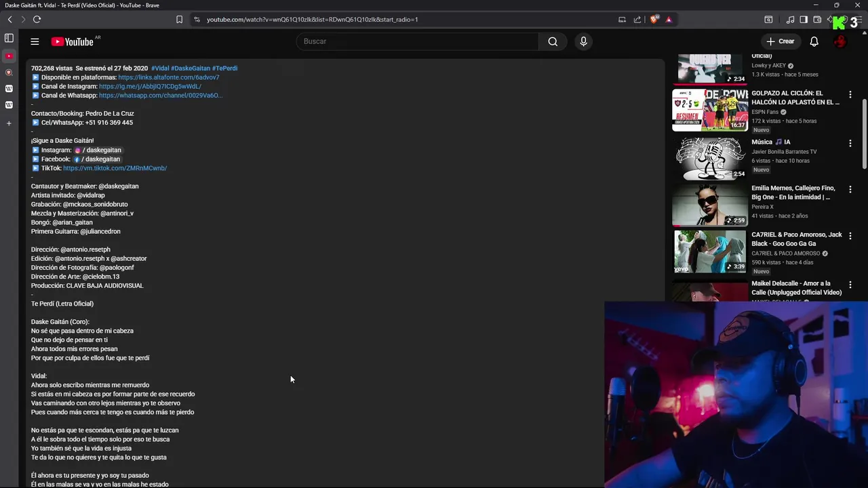Image resolution: width=868 pixels, height=488 pixels.
Task: Click 'Producción: CLAVE BAJA AUDIOVISUAL' line
Action: point(87,286)
